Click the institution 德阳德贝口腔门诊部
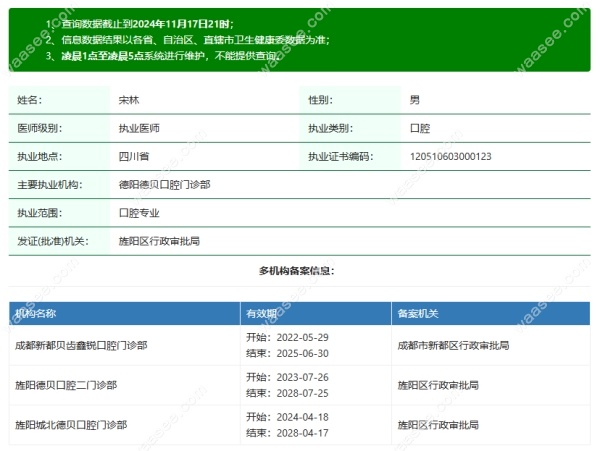 165,185
